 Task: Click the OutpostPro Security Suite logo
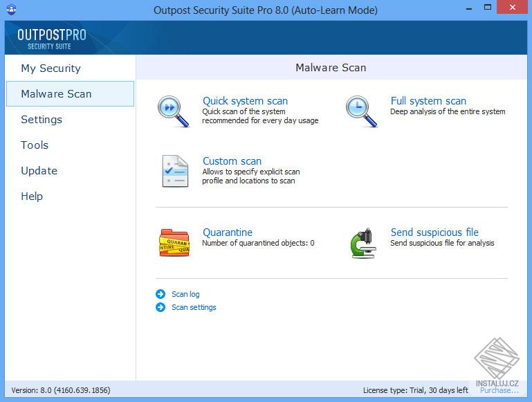pos(52,39)
